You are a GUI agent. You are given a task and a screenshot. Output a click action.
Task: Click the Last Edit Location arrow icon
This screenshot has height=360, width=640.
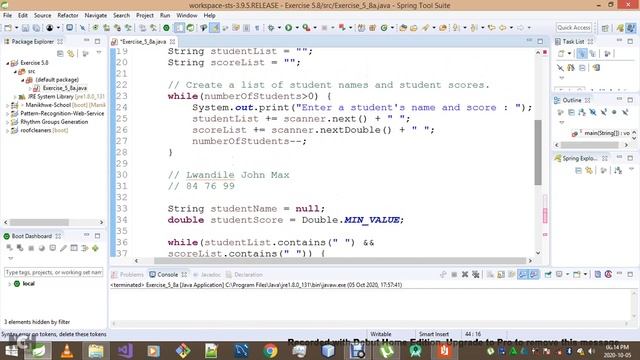coord(491,28)
